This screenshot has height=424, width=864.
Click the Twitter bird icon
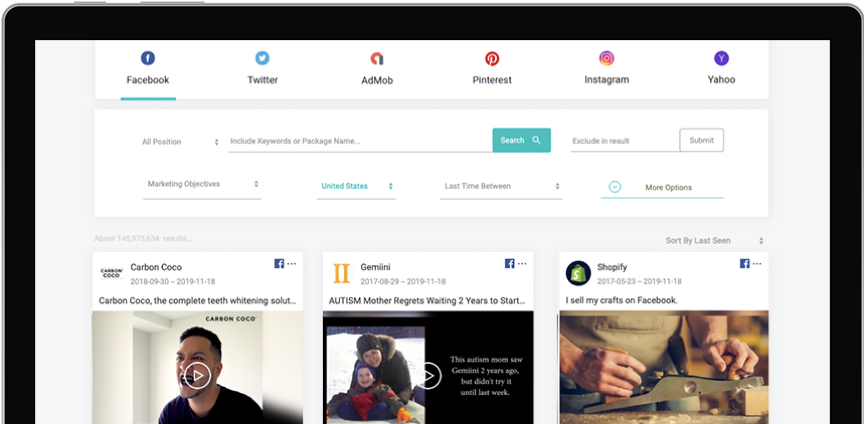point(262,58)
